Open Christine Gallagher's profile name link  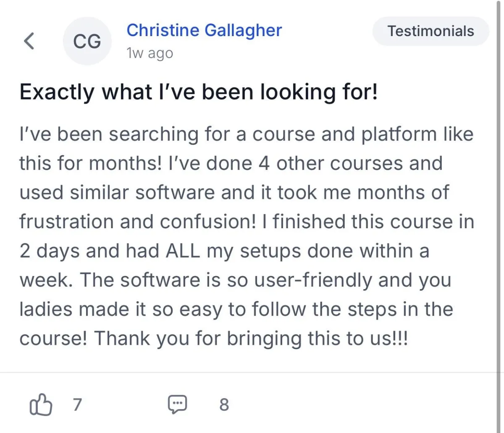[x=204, y=31]
